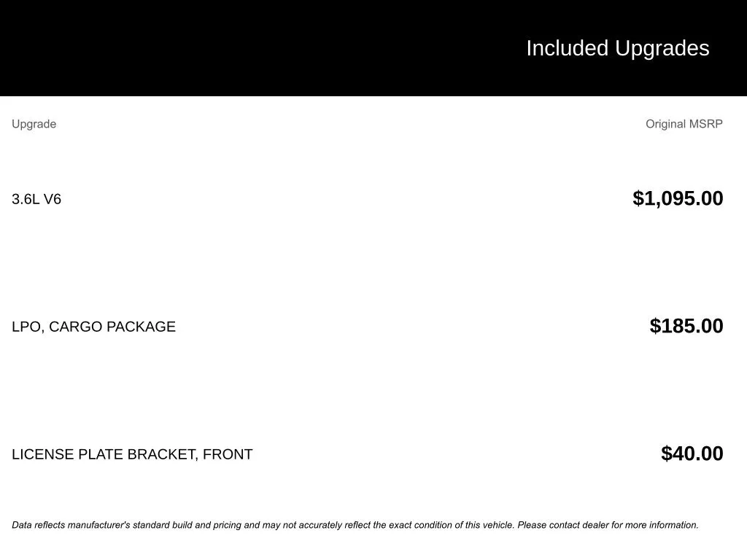Click the word 'CARGO' in the upgrade list
The width and height of the screenshot is (747, 560).
coord(76,327)
